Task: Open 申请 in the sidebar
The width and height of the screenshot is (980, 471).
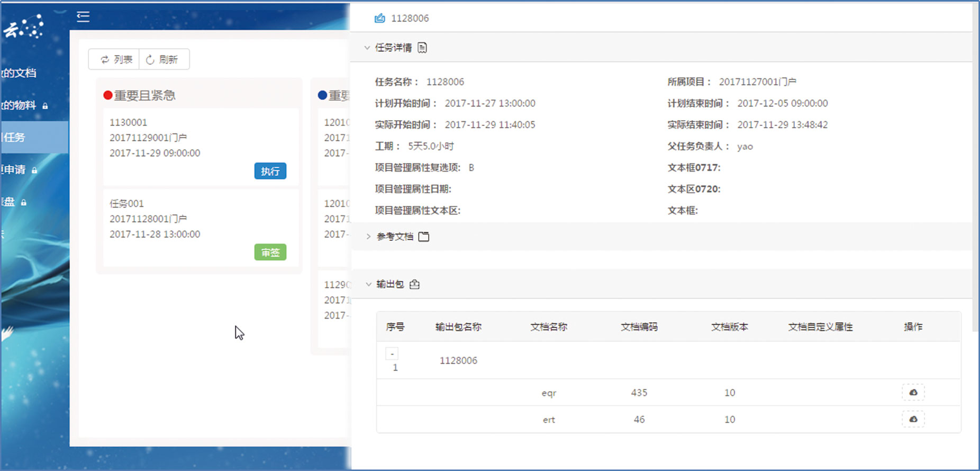Action: click(14, 170)
